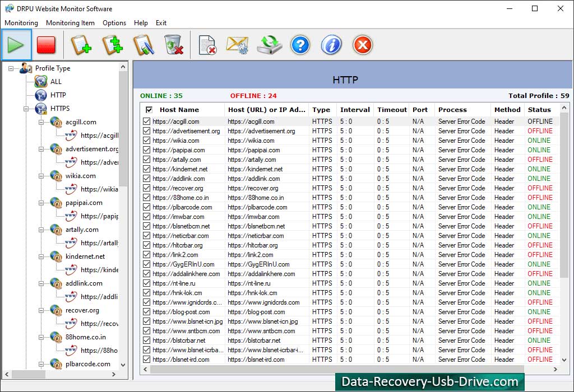Screen dimensions: 574x392
Task: Sort by the Method column header
Action: [x=507, y=110]
